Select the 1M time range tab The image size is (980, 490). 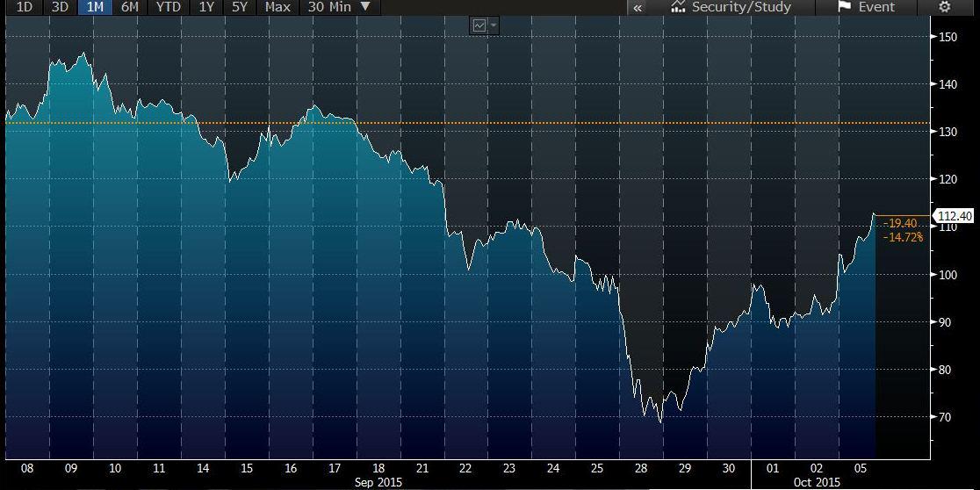tap(95, 7)
